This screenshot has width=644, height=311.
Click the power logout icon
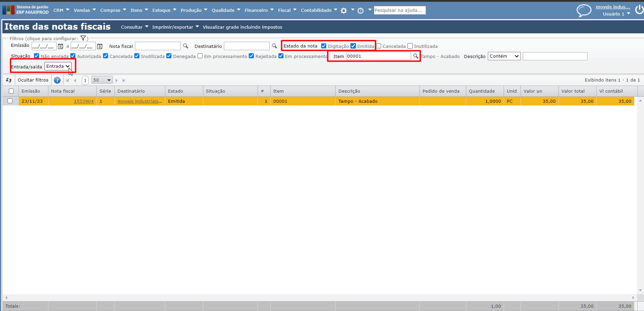click(639, 10)
